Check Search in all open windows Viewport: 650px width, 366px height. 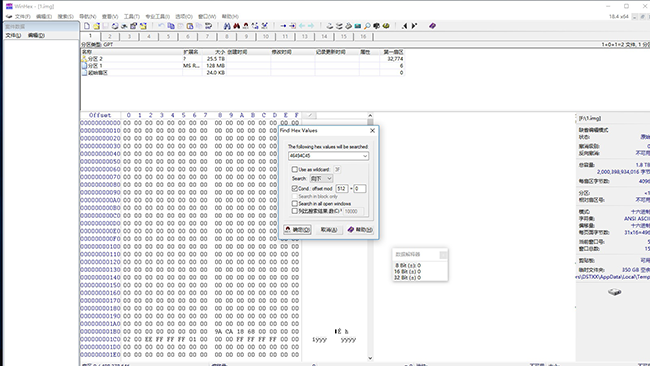click(294, 204)
